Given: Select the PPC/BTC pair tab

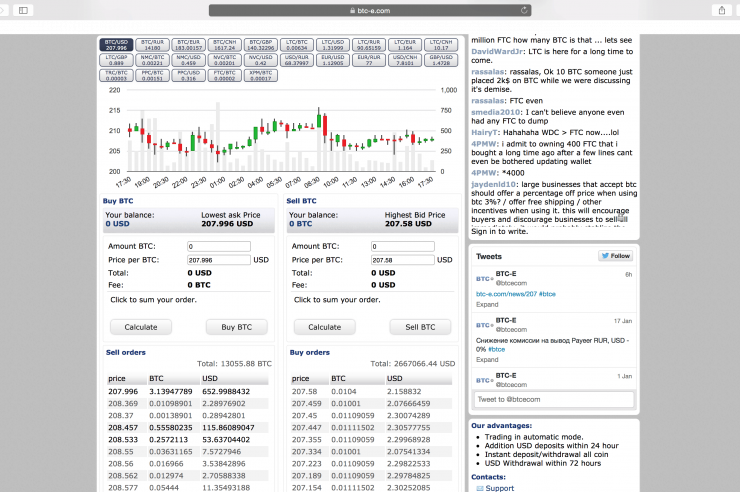Looking at the screenshot, I should pos(152,75).
